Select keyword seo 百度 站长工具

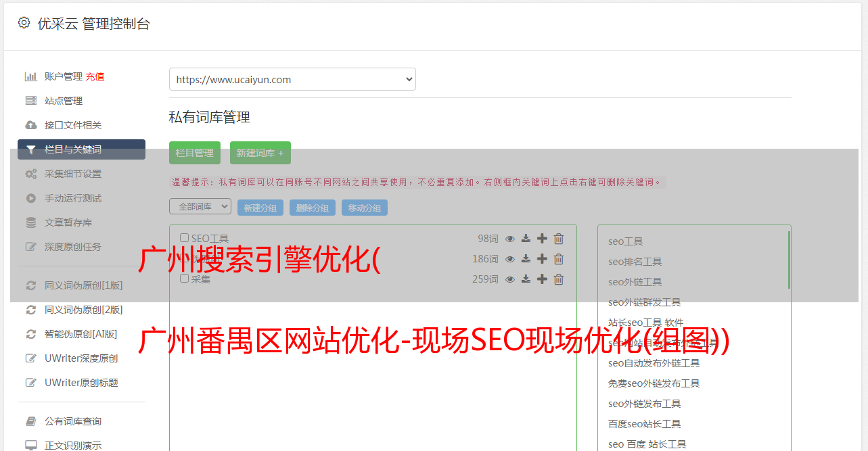click(x=647, y=444)
